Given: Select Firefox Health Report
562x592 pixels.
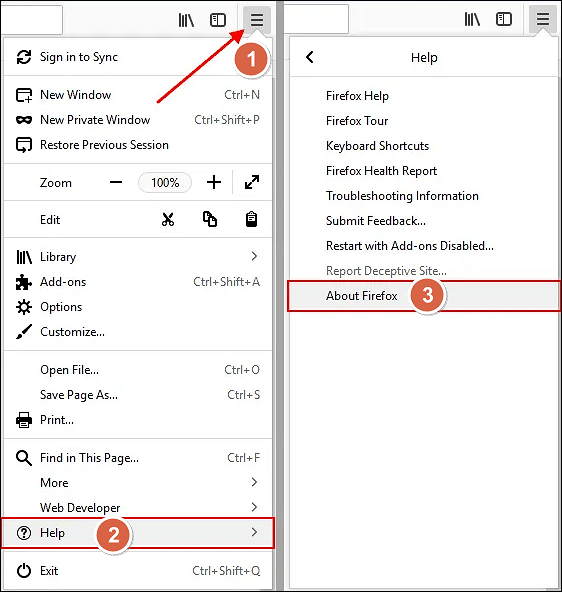Looking at the screenshot, I should pos(424,171).
